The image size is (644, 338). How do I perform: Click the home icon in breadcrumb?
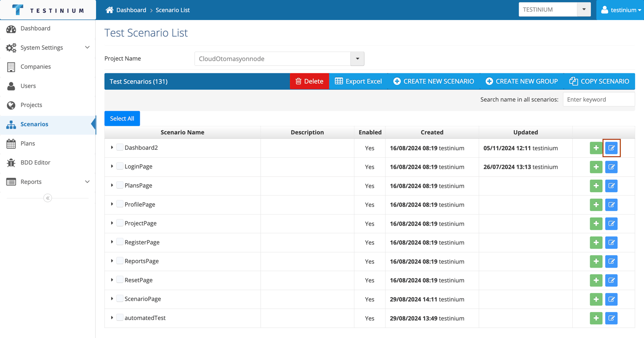(109, 10)
